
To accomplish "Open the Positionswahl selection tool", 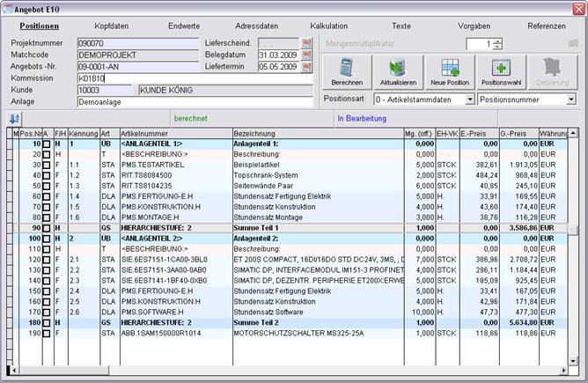I will [x=502, y=72].
